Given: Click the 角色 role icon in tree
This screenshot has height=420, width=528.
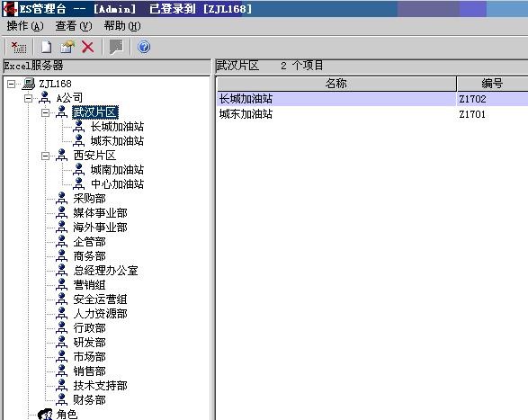Looking at the screenshot, I should click(45, 415).
